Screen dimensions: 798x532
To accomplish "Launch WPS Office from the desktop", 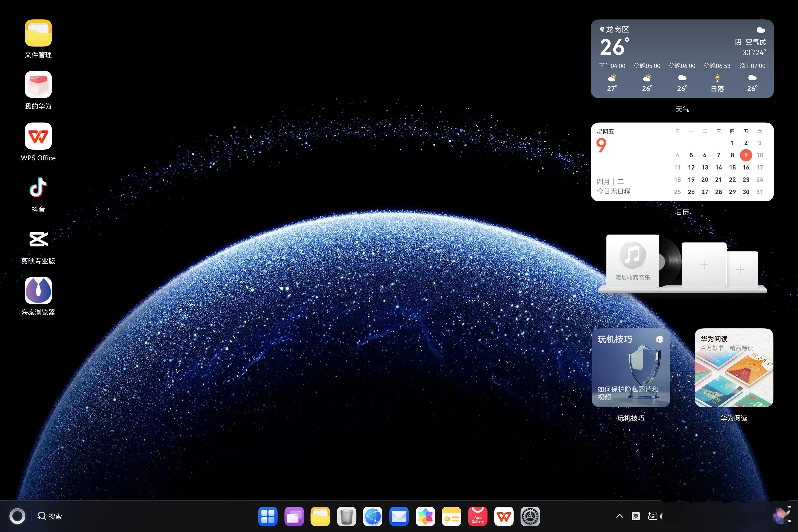I will point(38,136).
